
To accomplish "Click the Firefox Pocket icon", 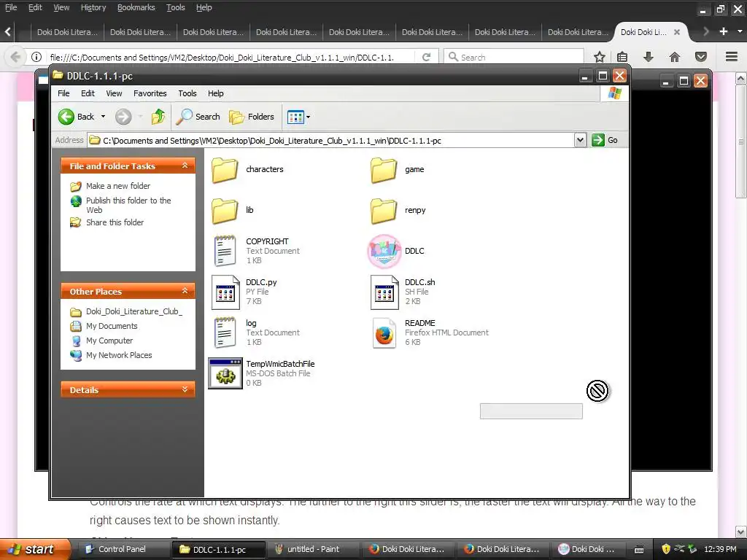I will coord(701,57).
